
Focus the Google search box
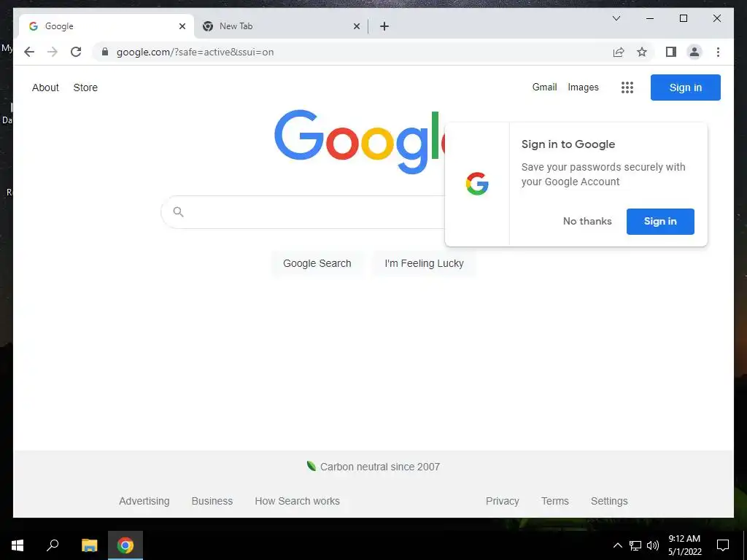click(x=305, y=212)
